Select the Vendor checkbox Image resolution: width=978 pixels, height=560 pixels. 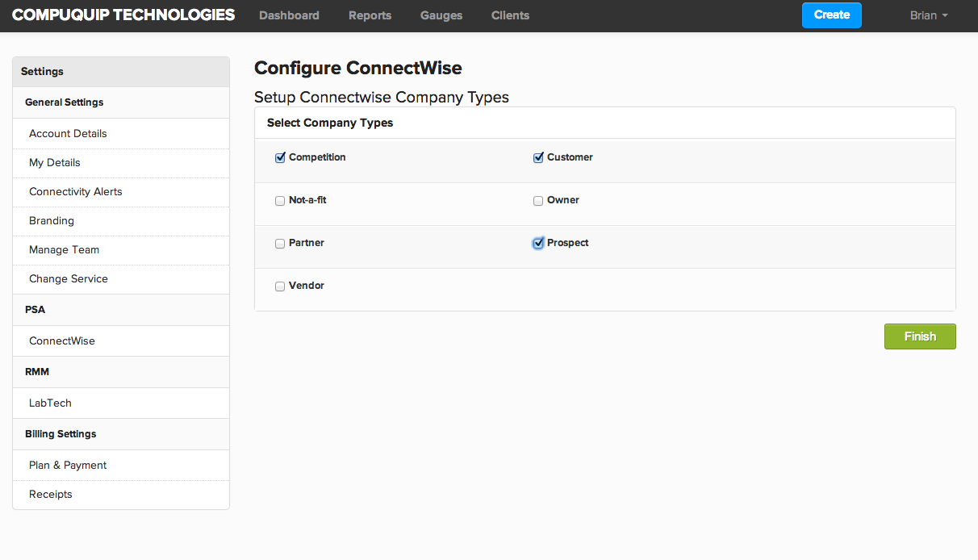(x=280, y=286)
